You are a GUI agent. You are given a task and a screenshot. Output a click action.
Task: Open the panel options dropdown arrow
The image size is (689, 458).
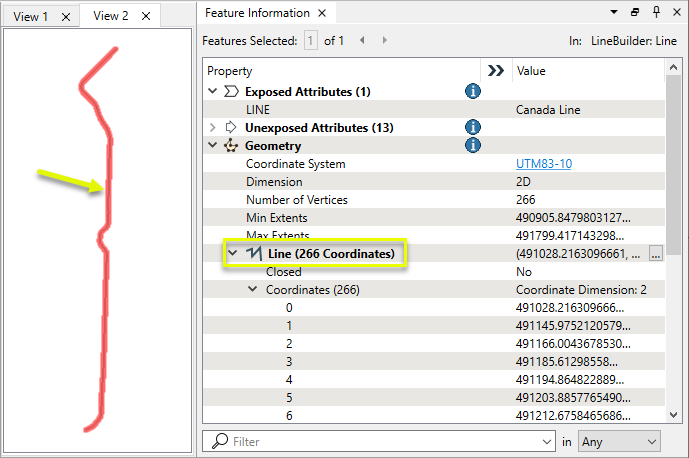[614, 12]
